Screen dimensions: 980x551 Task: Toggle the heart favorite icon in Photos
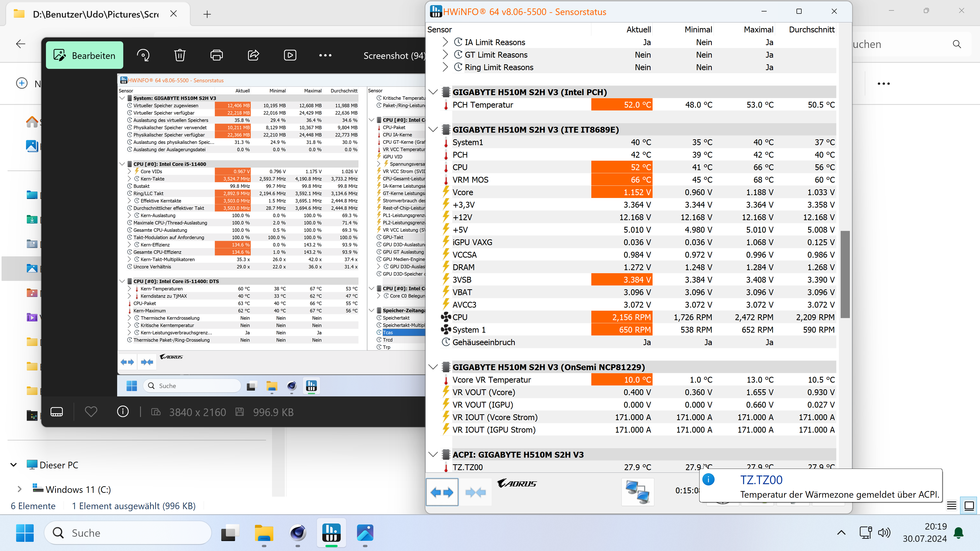click(x=91, y=411)
